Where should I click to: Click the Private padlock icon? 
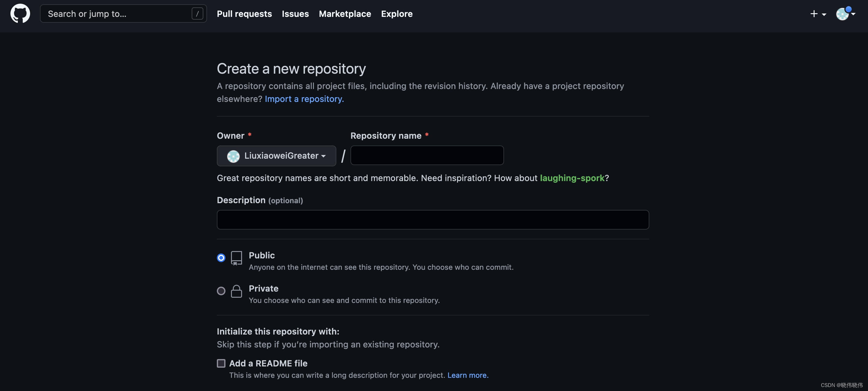point(236,291)
